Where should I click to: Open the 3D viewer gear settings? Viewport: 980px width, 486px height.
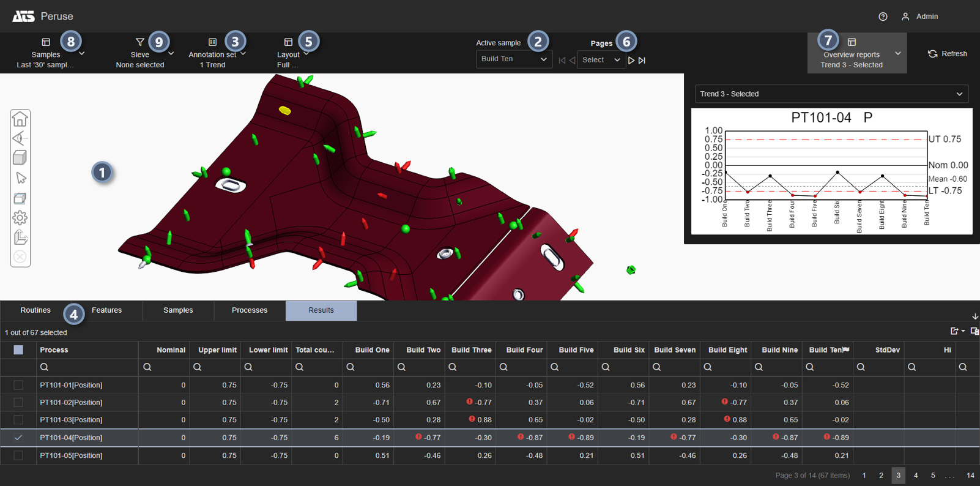tap(20, 218)
